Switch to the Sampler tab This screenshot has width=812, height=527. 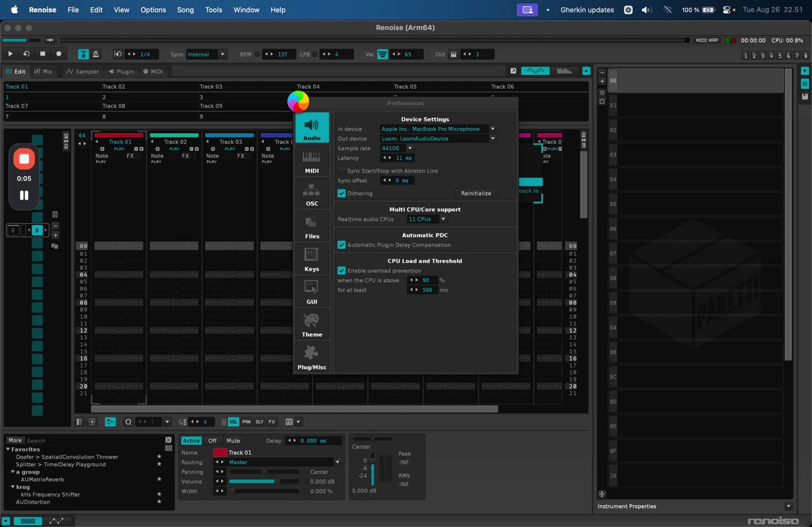click(x=82, y=72)
